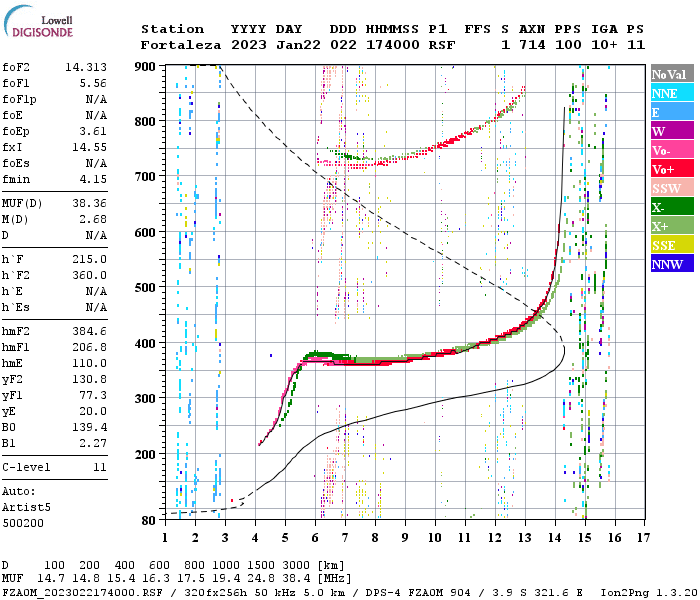The image size is (700, 600).
Task: Click the hmF1 value 206.8
Action: click(x=90, y=347)
